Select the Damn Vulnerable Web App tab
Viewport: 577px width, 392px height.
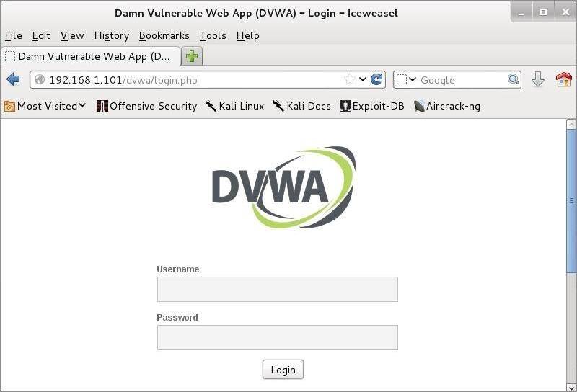point(91,56)
